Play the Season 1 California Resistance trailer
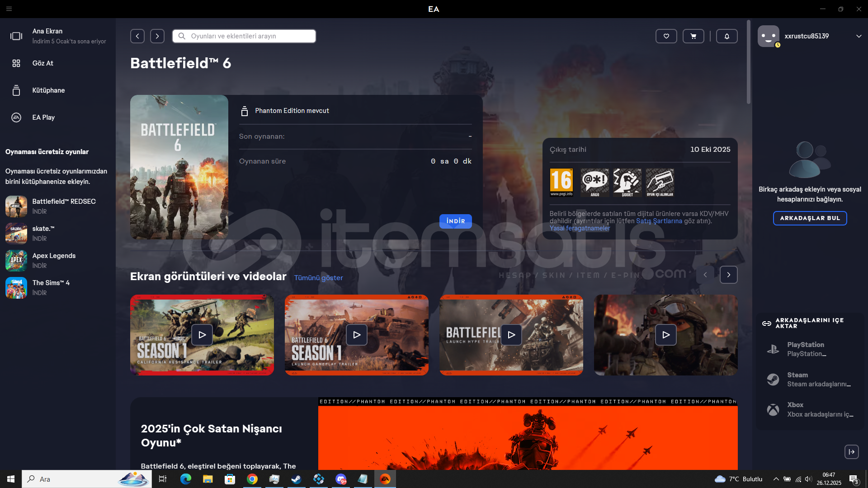Screen dimensions: 868x488 coord(202,335)
